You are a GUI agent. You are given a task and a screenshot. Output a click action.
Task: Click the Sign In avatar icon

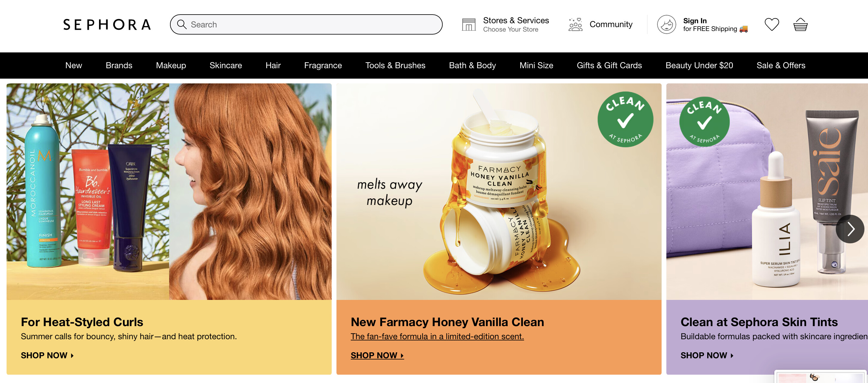[x=666, y=24]
